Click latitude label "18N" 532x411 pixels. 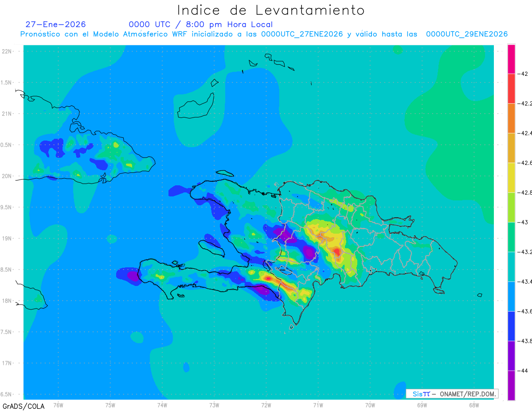[8, 301]
